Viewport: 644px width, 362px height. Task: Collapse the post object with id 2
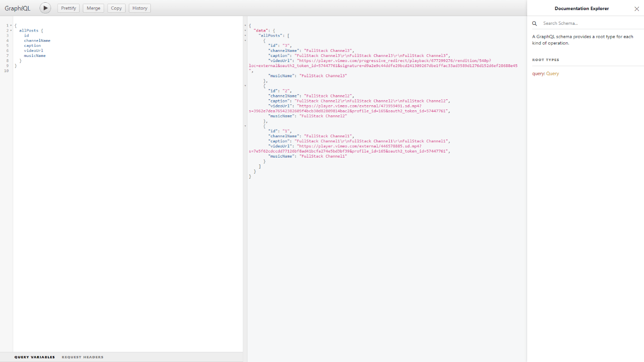click(244, 85)
